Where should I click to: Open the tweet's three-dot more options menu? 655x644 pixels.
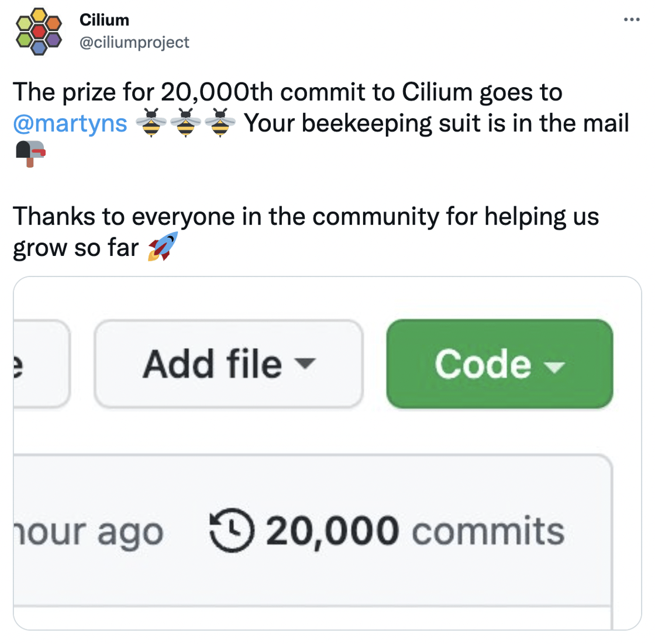pyautogui.click(x=632, y=20)
